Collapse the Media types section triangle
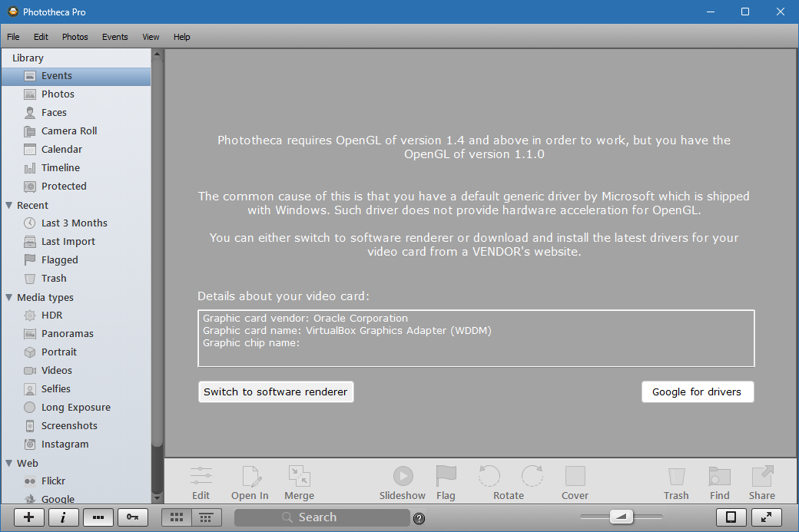 8,297
